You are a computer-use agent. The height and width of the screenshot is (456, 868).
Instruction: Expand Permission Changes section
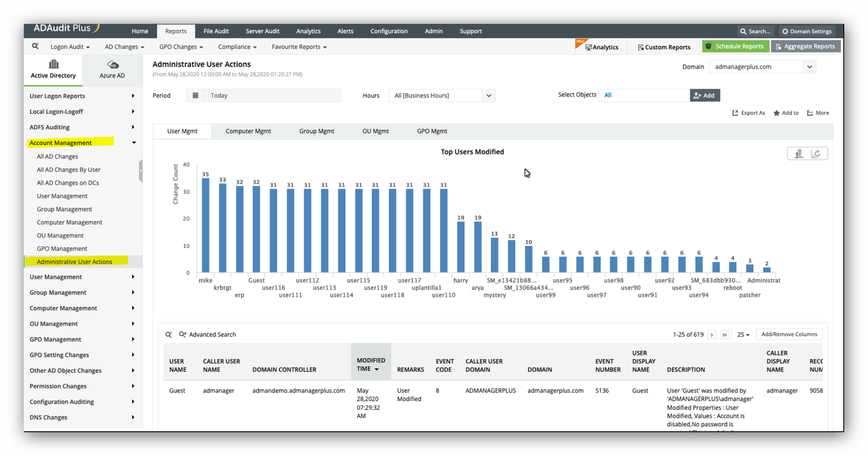(x=82, y=387)
